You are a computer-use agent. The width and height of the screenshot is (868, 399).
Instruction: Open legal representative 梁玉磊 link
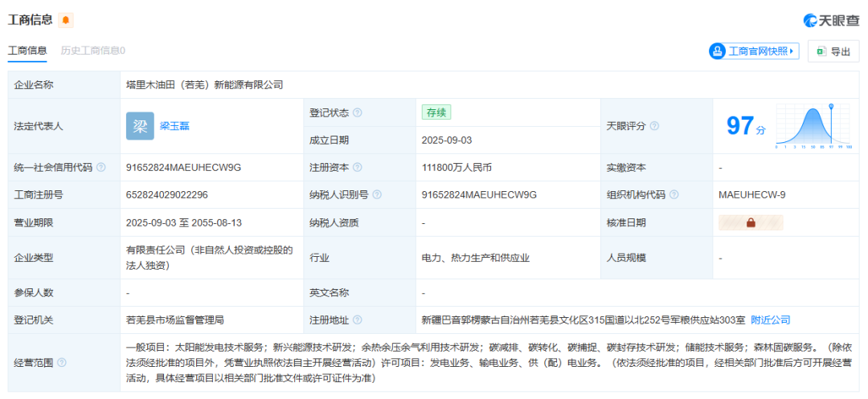coord(174,126)
